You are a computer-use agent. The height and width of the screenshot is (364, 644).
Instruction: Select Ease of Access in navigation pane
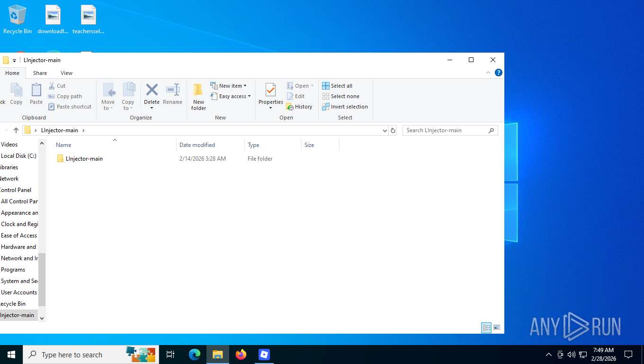coord(19,236)
